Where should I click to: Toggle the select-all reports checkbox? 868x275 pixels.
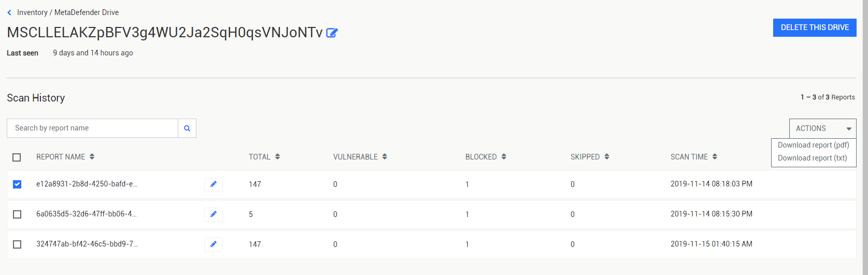click(17, 157)
